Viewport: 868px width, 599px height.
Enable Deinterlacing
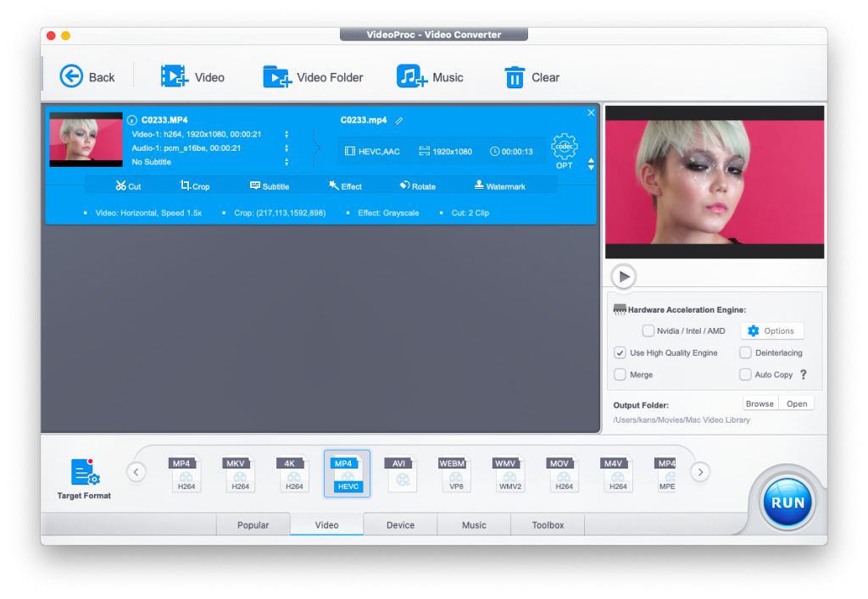[746, 352]
